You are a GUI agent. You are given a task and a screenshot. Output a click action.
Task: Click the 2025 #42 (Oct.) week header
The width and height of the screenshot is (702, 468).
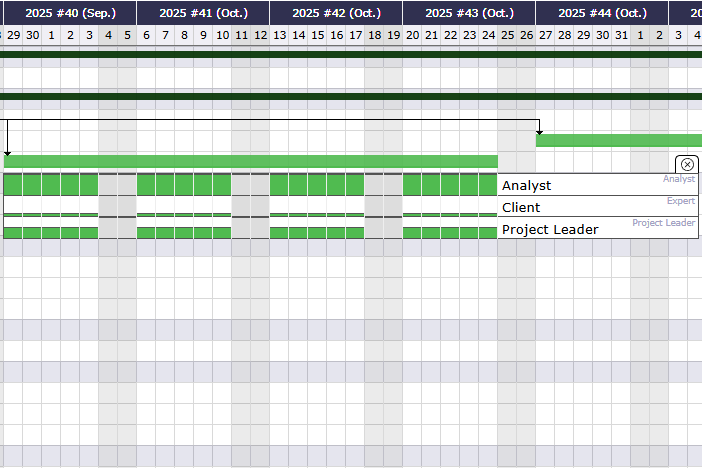tap(336, 13)
